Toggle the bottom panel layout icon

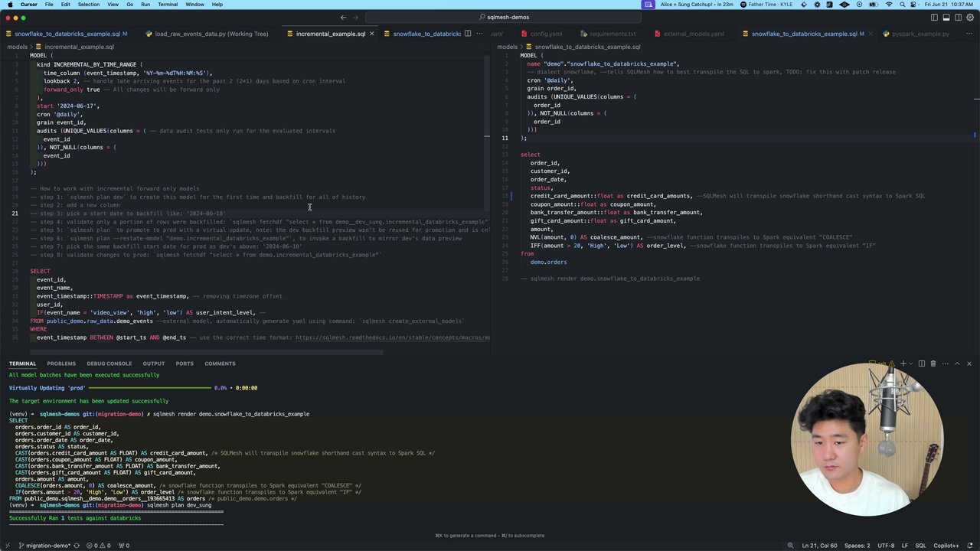click(946, 18)
